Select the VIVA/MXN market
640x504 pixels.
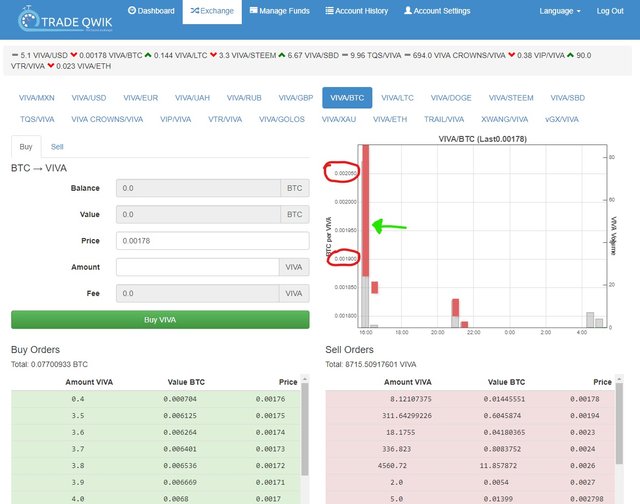point(37,98)
